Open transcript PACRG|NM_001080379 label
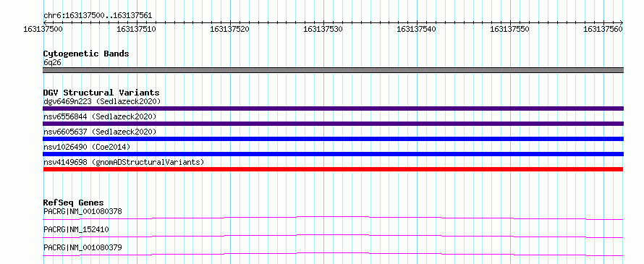Viewport: 644px width, 264px height. coord(82,248)
